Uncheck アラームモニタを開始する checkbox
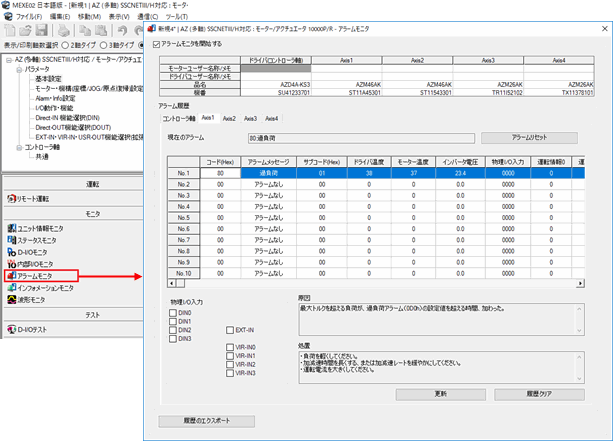 coord(157,43)
